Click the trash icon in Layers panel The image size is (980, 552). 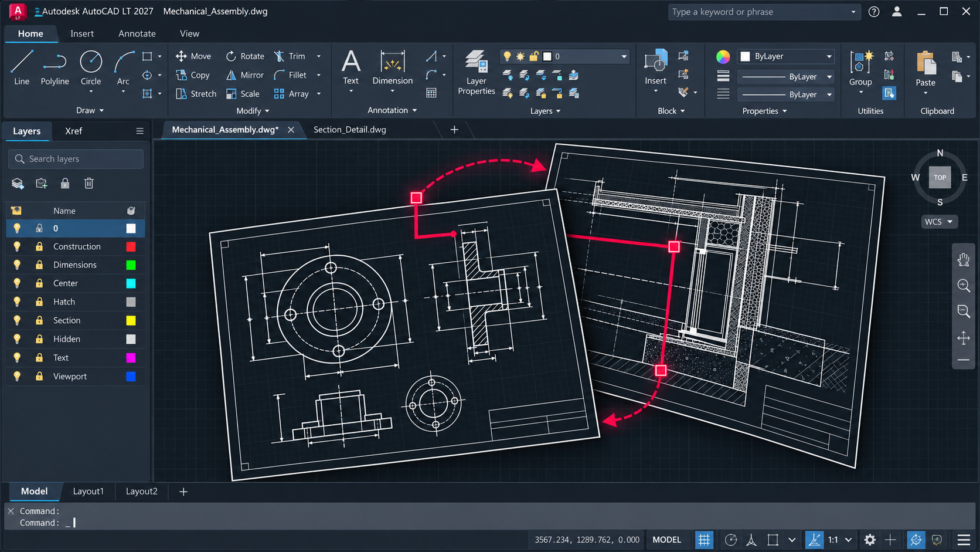[89, 184]
